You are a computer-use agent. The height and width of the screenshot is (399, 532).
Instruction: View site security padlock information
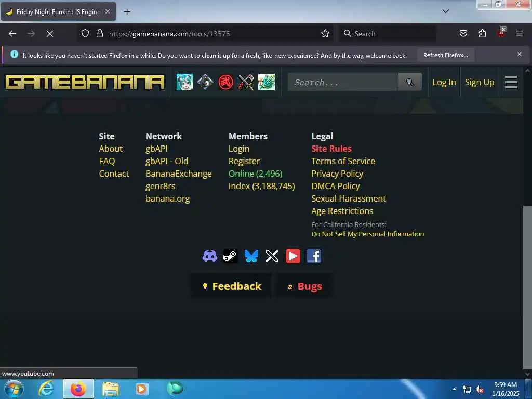pyautogui.click(x=99, y=34)
